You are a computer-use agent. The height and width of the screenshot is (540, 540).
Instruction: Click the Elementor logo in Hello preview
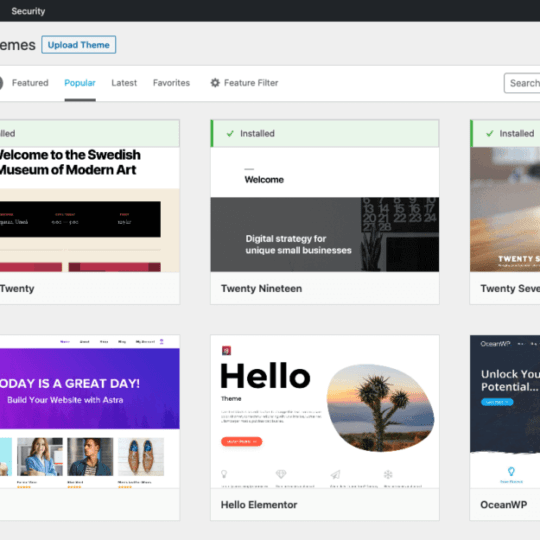pyautogui.click(x=226, y=351)
